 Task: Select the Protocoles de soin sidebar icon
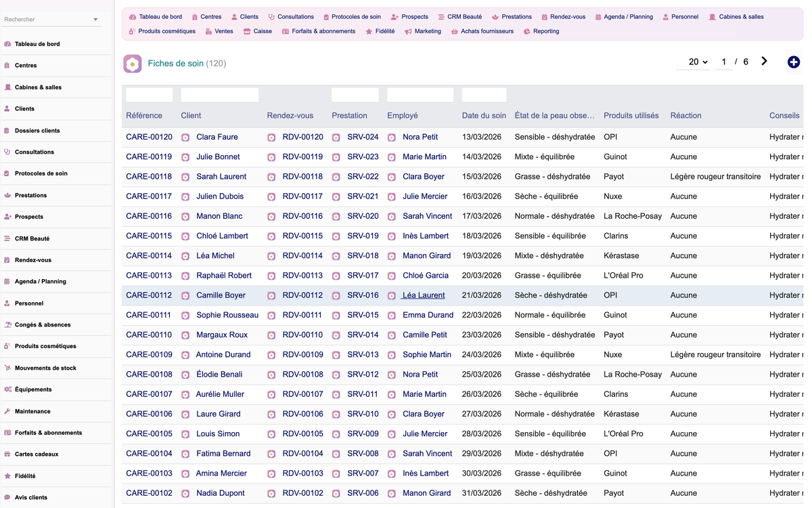tap(7, 173)
